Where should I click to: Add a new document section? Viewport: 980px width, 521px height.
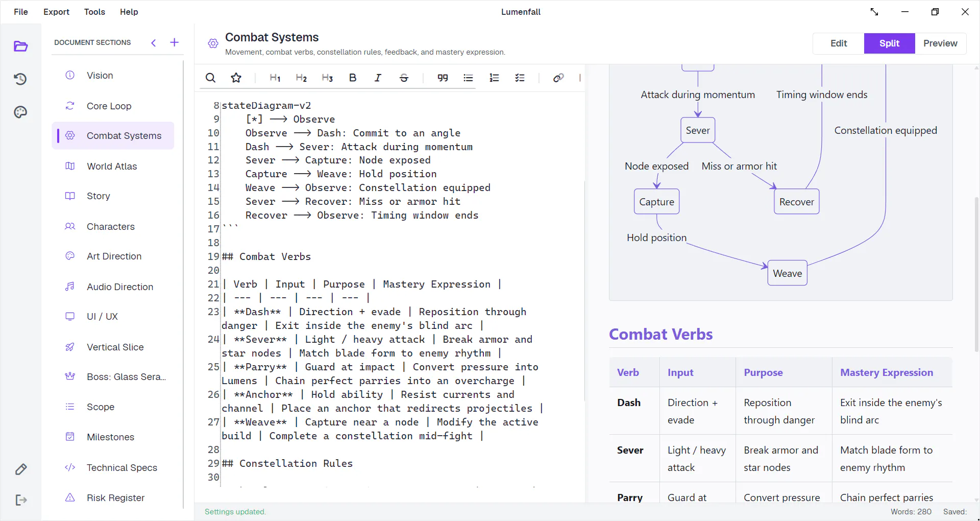(174, 42)
